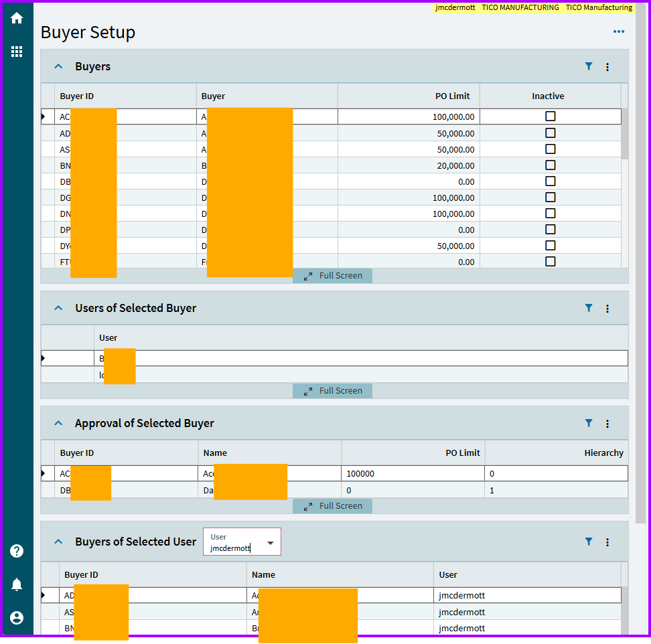
Task: Open the page overflow menu beside Buyer Setup
Action: click(x=618, y=31)
